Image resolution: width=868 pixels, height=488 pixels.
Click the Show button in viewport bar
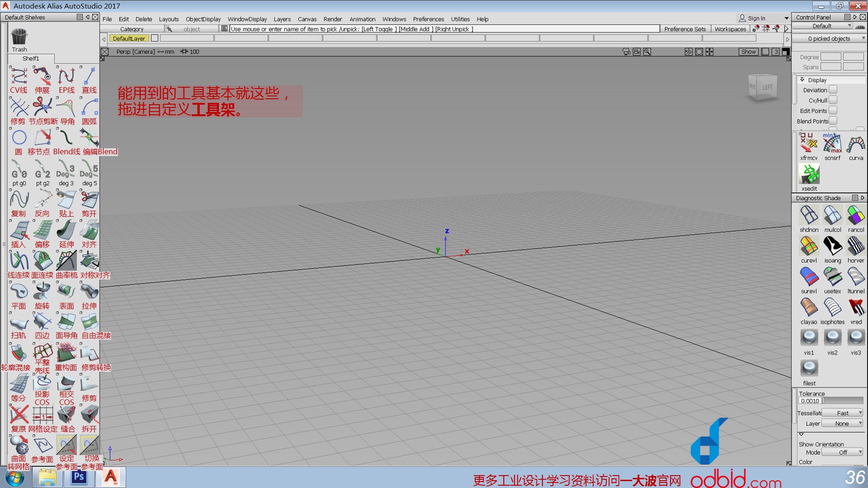[748, 51]
